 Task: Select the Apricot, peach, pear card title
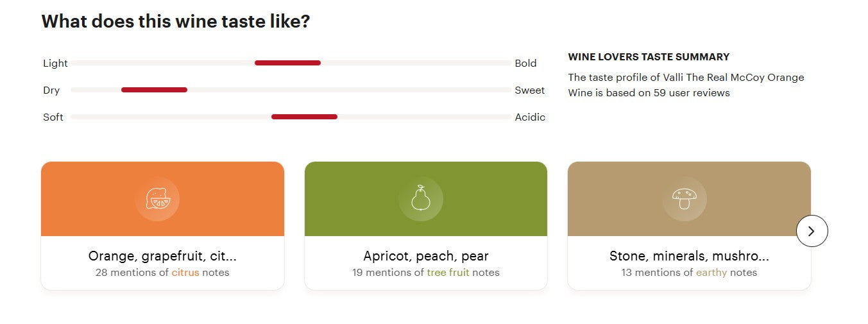pyautogui.click(x=426, y=256)
